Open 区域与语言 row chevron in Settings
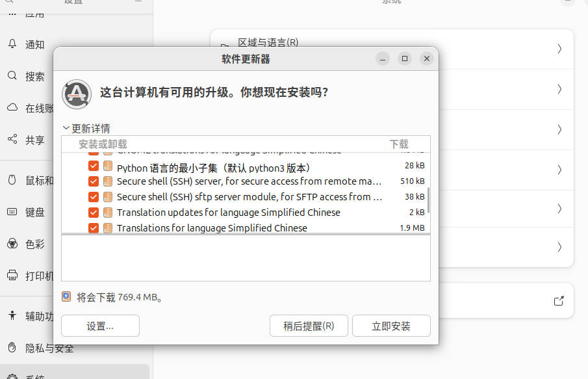The height and width of the screenshot is (379, 588). pyautogui.click(x=559, y=49)
